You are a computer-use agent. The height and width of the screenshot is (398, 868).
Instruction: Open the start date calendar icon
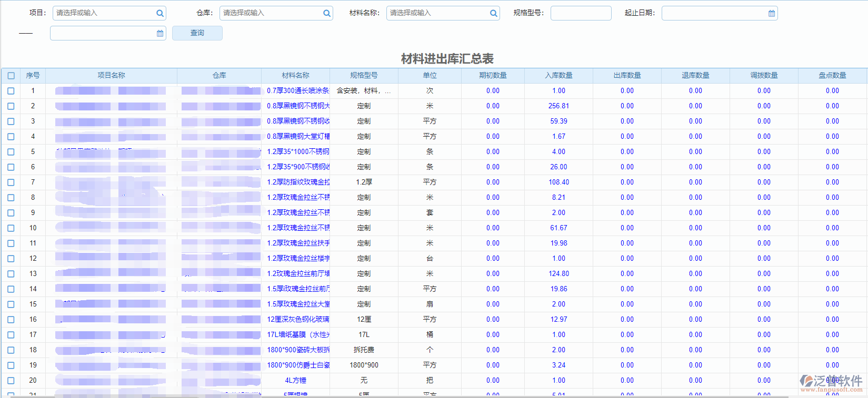(772, 13)
